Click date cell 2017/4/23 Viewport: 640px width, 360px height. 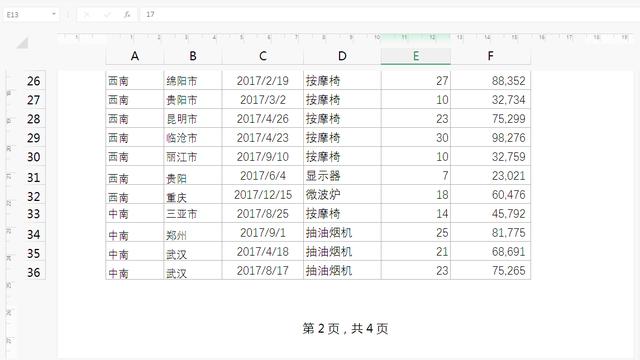coord(263,137)
